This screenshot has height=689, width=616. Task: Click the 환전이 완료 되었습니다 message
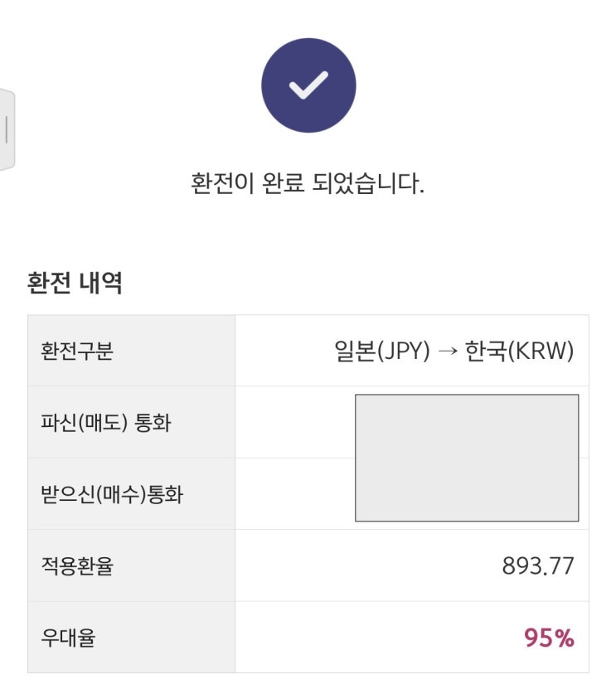coord(308,183)
